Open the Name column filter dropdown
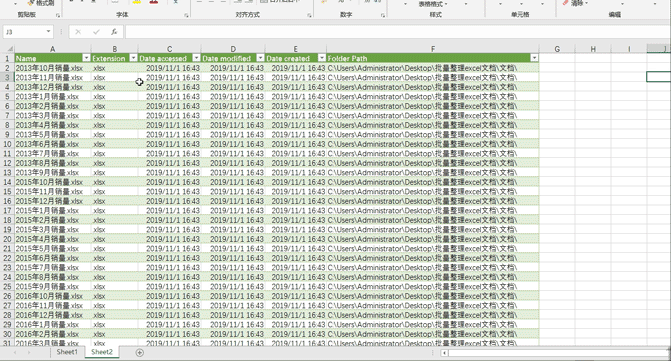The width and height of the screenshot is (671, 361). click(86, 58)
